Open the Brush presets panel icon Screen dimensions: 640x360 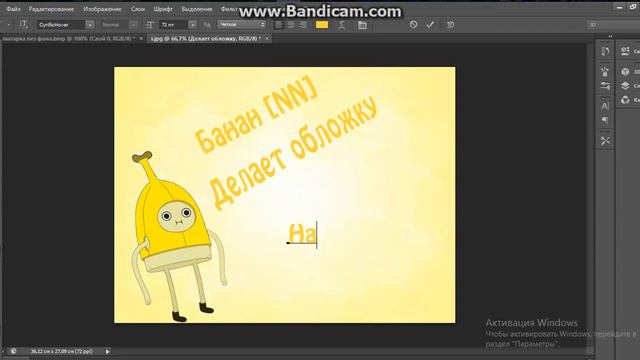pyautogui.click(x=605, y=72)
